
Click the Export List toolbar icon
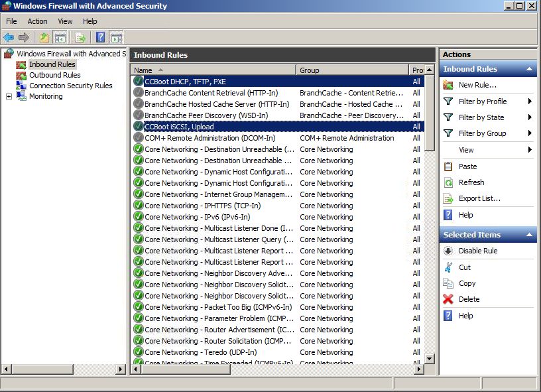coord(80,37)
